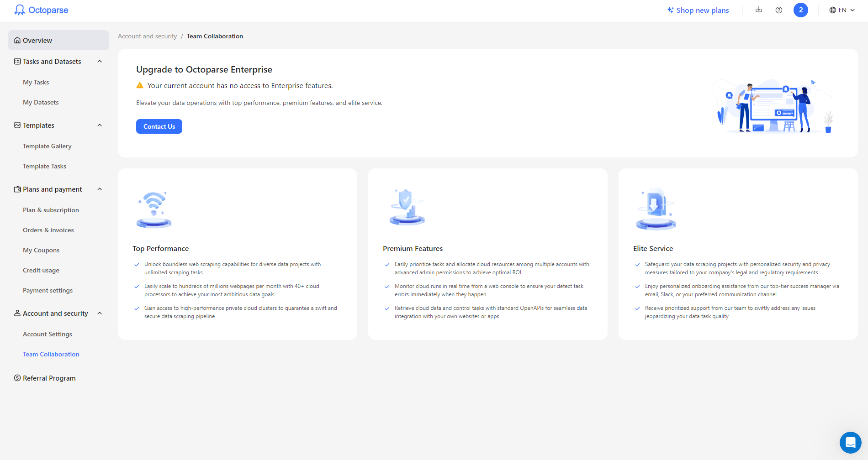Open the EN language dropdown arrow
868x460 pixels.
tap(852, 10)
